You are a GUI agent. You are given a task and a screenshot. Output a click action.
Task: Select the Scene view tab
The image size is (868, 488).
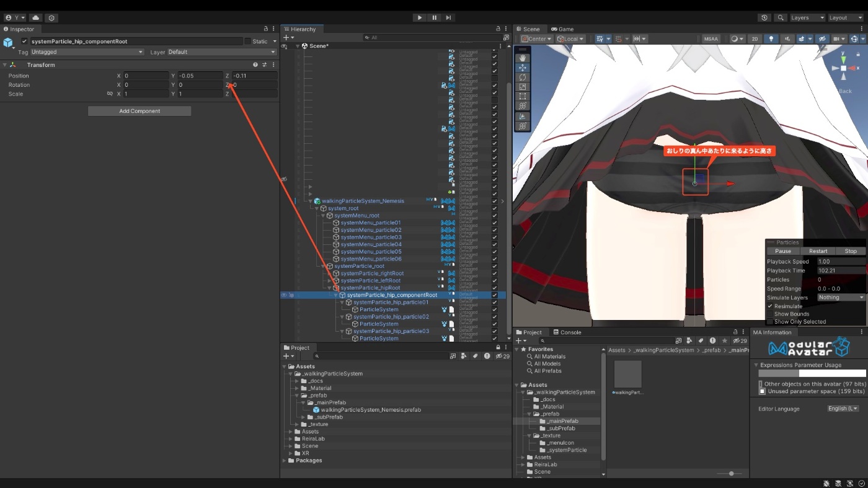(x=528, y=29)
